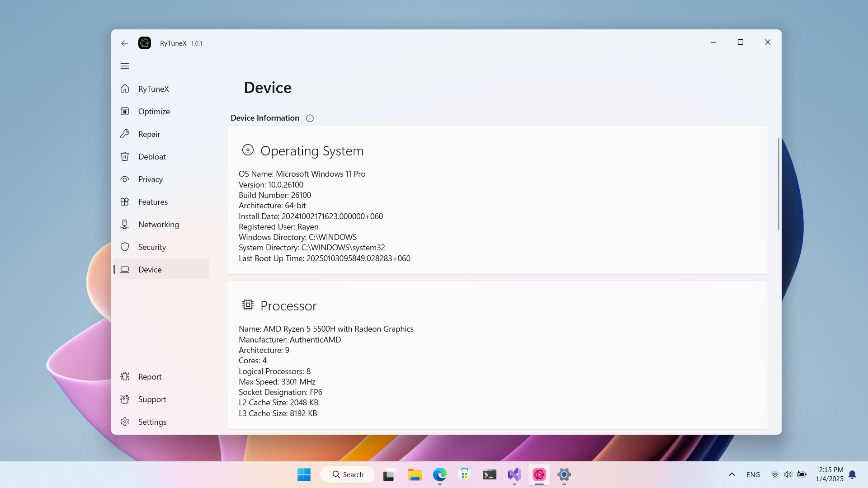Open Microsoft Store from the taskbar
868x488 pixels.
464,474
